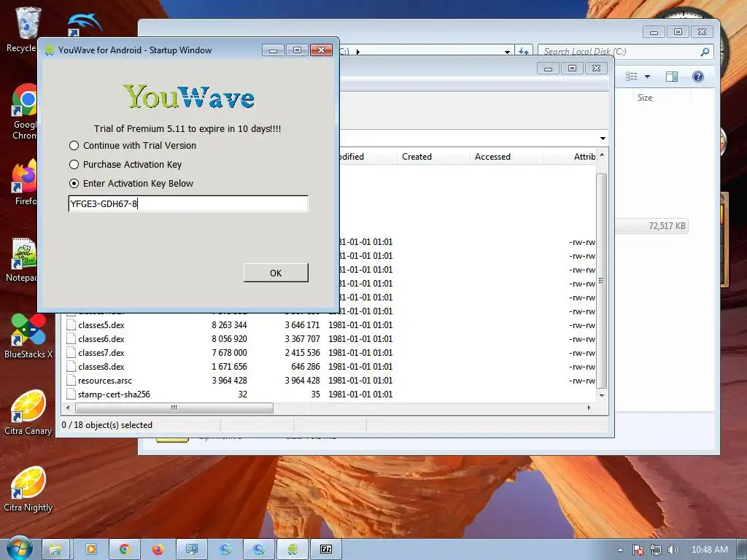Image resolution: width=747 pixels, height=560 pixels.
Task: Select classes6.dex in the 7-Zip list
Action: (x=101, y=339)
